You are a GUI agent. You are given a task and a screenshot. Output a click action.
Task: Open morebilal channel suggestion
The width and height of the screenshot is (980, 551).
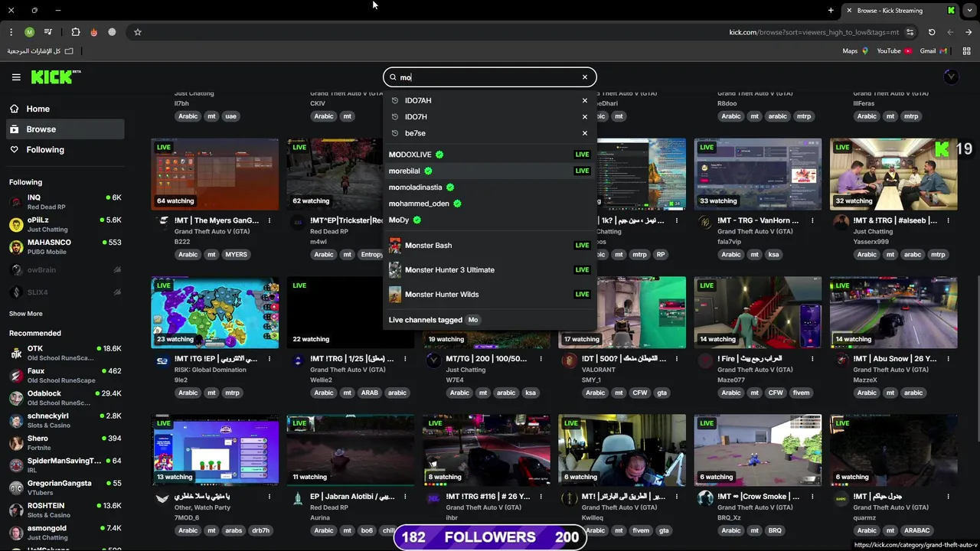point(489,171)
